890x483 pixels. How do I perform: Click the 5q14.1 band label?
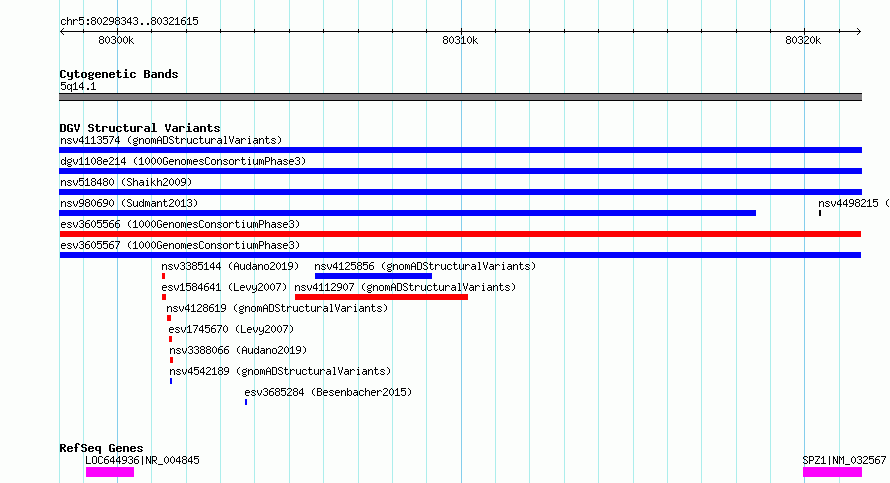[78, 86]
